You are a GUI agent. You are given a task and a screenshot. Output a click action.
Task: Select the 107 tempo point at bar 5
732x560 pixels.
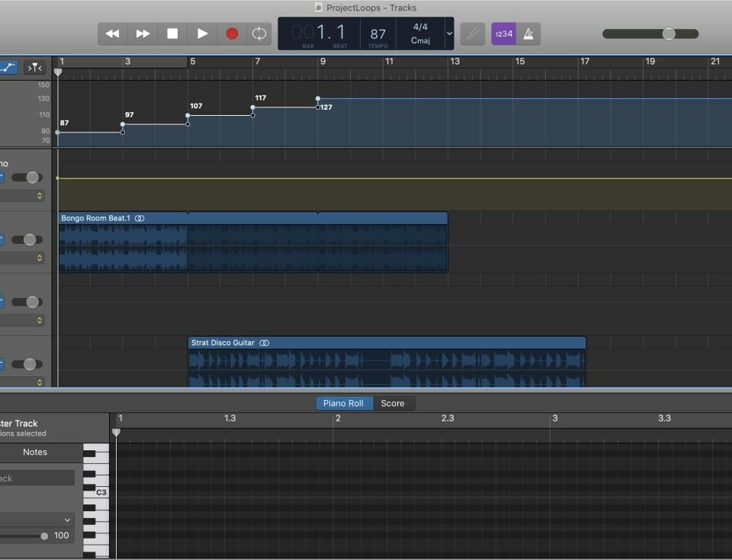pyautogui.click(x=188, y=115)
